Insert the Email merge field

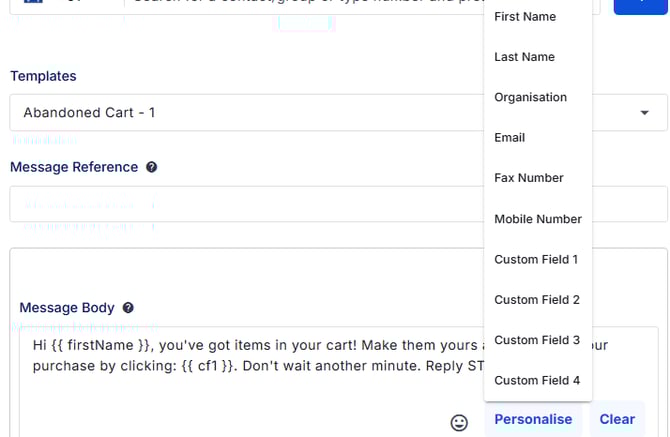pyautogui.click(x=509, y=137)
